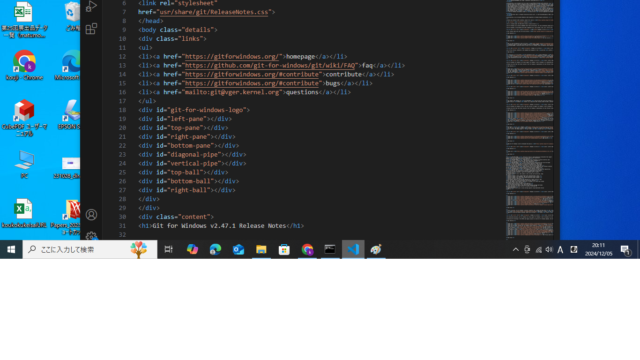
Task: Click the Show Desktop strip at taskbar edge
Action: (638, 249)
